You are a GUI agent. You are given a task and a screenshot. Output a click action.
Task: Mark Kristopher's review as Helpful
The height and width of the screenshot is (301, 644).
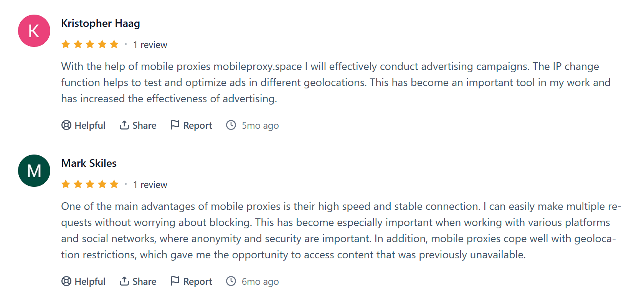(90, 126)
